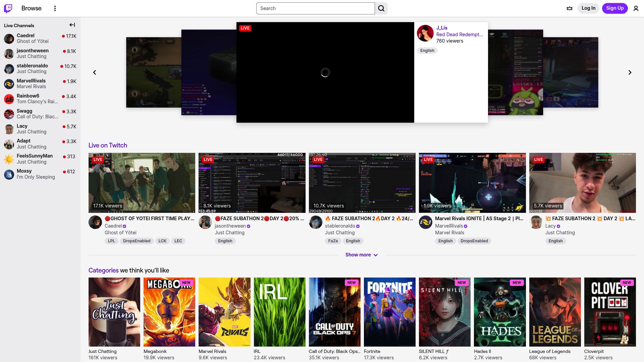Viewport: 644px width, 362px height.
Task: Select the FaZe tag under stableronaldo
Action: coord(333,241)
